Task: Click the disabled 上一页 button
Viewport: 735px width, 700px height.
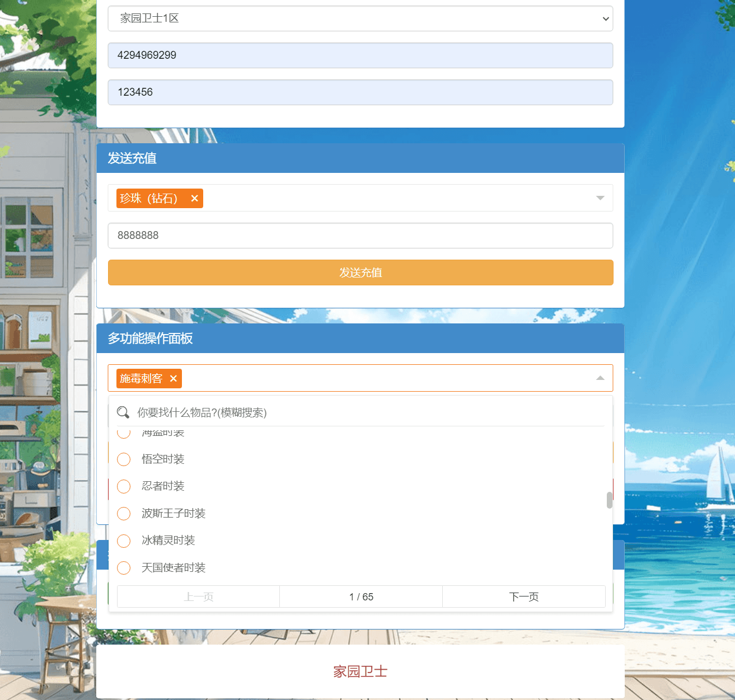Action: point(198,597)
